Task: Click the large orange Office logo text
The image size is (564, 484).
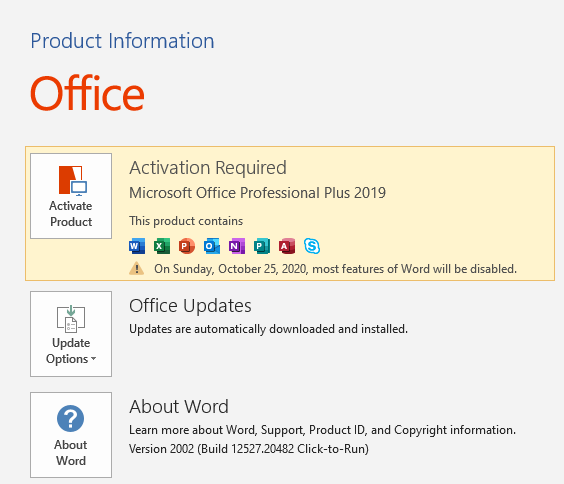Action: click(x=87, y=93)
